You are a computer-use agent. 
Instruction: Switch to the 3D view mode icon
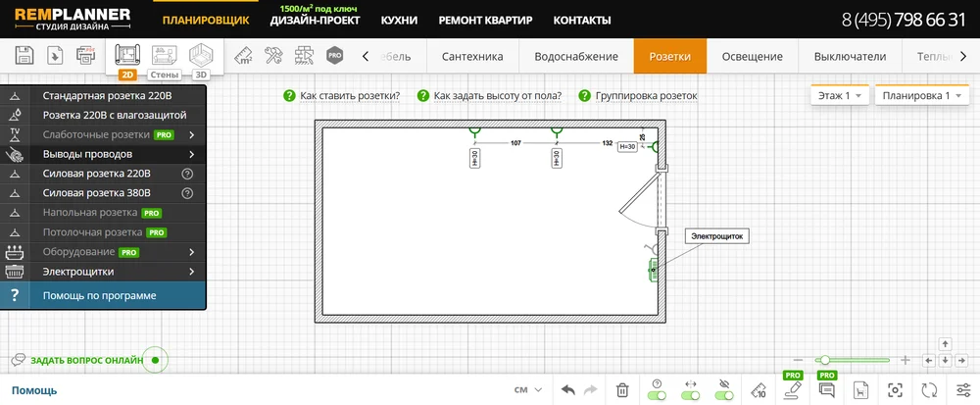[200, 57]
